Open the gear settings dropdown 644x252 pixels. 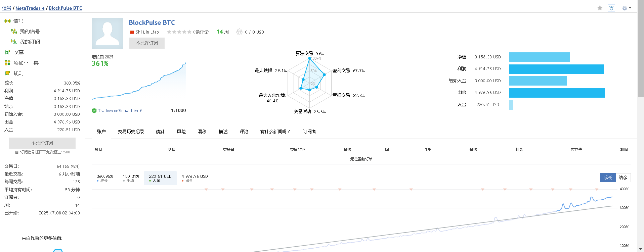[x=627, y=8]
